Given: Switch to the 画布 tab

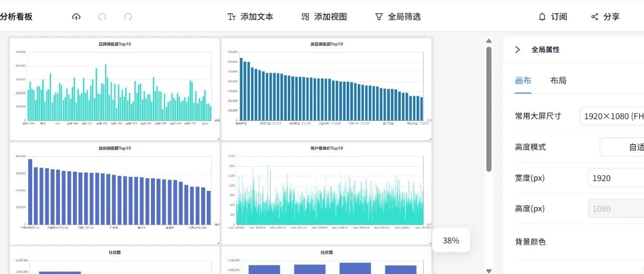Looking at the screenshot, I should click(523, 81).
